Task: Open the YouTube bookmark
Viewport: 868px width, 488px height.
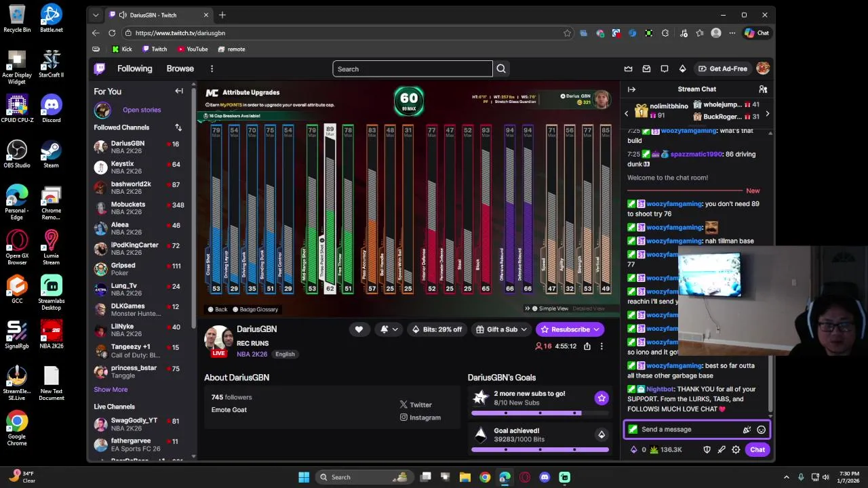Action: click(x=193, y=49)
